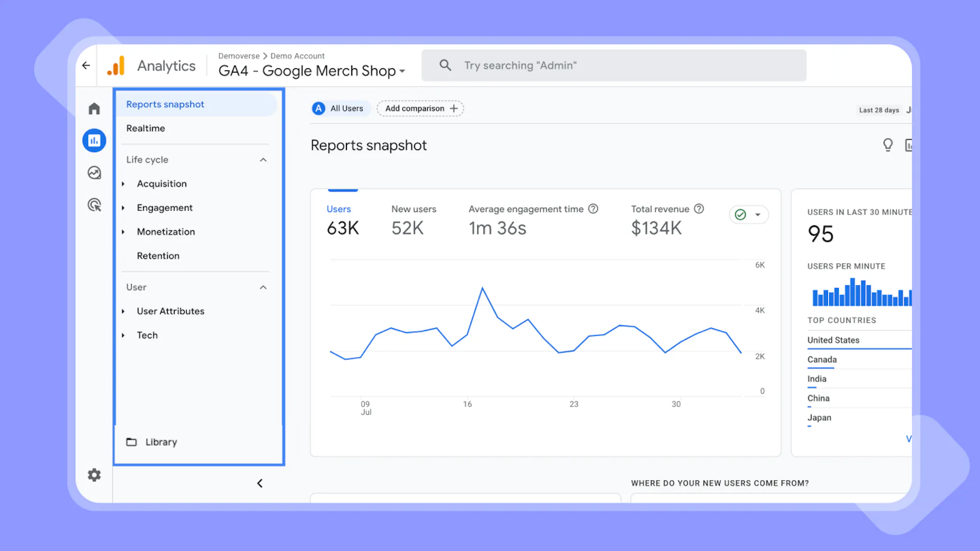980x551 pixels.
Task: Open Insights lightbulb icon
Action: (887, 145)
